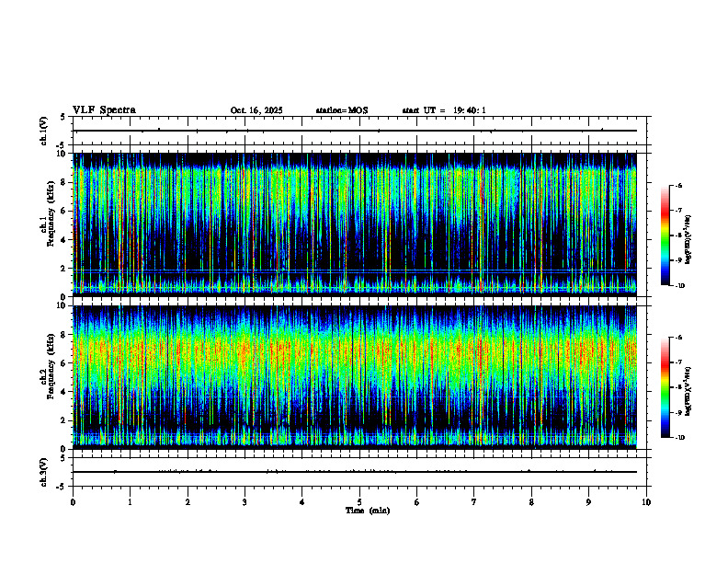The image size is (728, 563).
Task: Click the "-10" label on ch.2 colorbar
Action: 679,438
